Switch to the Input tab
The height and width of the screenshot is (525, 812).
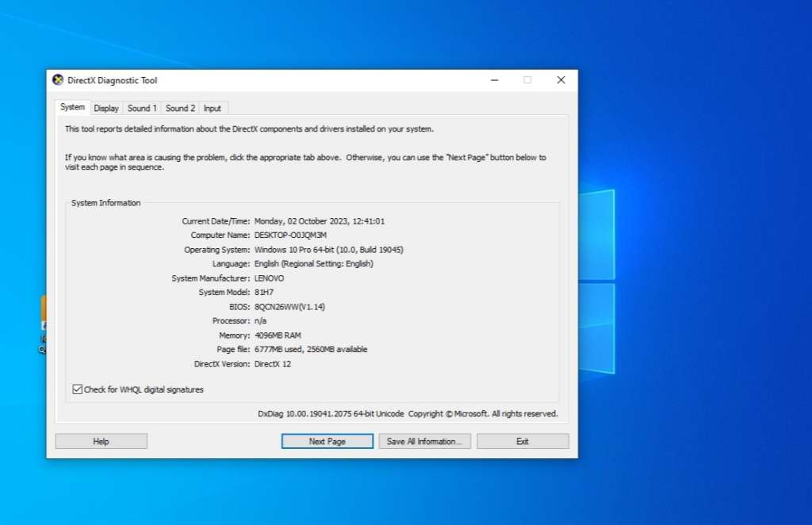213,108
